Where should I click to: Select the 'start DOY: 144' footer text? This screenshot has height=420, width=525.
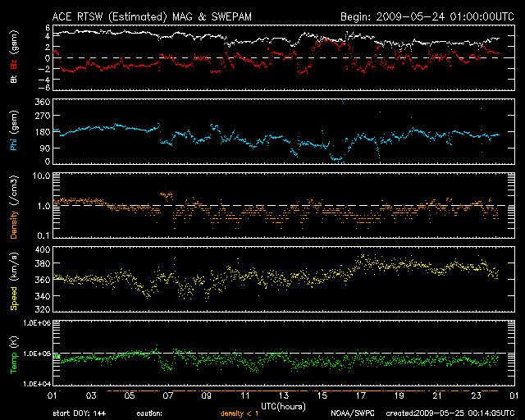coord(80,413)
